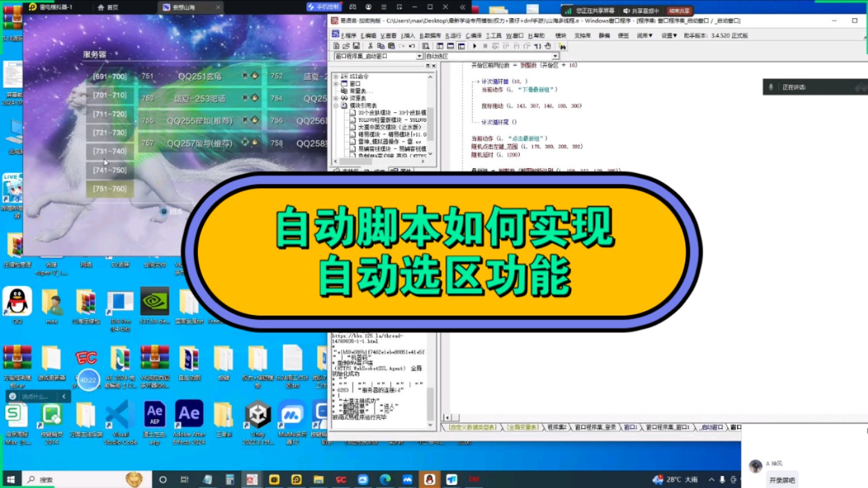
Task: Click the Cortana circle on the taskbar
Action: (x=162, y=480)
